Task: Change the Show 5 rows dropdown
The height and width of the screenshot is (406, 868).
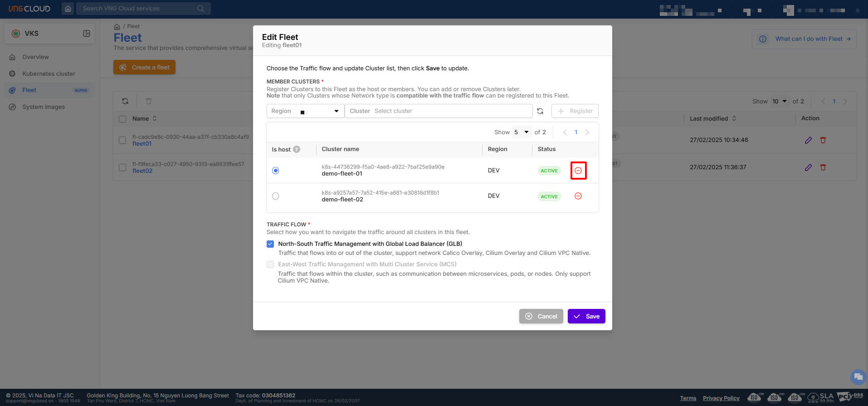Action: tap(521, 132)
